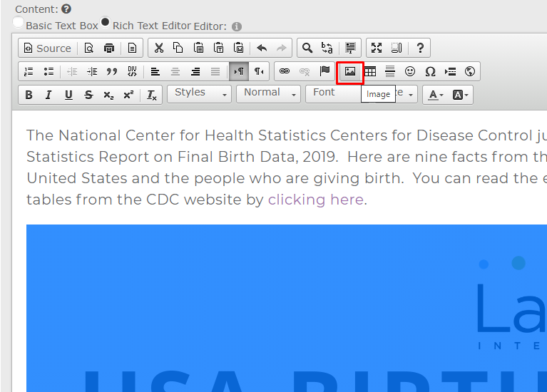
Task: Choose Paste as plain text icon
Action: (x=219, y=48)
